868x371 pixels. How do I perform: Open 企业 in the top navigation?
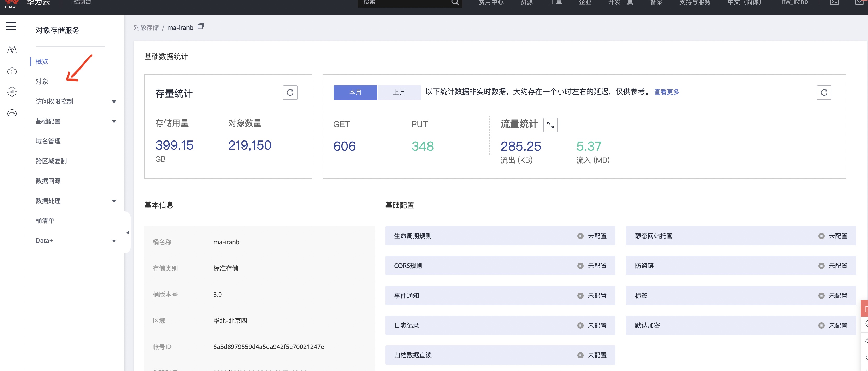[585, 2]
